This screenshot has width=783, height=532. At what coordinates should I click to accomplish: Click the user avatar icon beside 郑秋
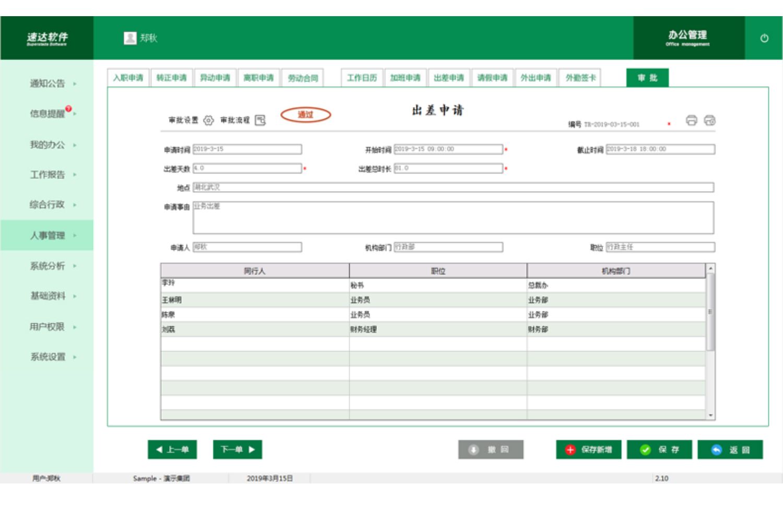[130, 38]
